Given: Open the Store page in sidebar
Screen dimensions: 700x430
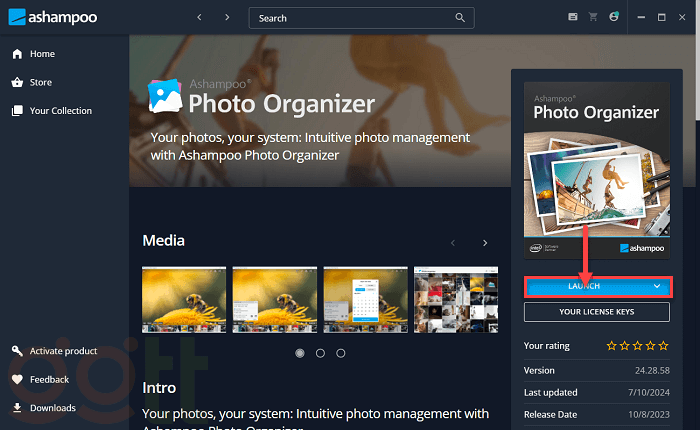Looking at the screenshot, I should click(40, 82).
